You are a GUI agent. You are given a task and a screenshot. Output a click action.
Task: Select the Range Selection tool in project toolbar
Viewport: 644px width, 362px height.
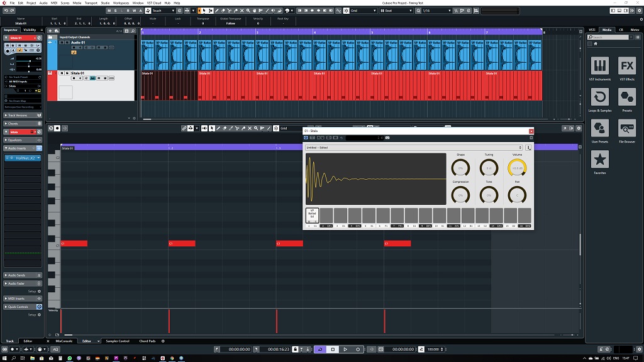pos(210,11)
